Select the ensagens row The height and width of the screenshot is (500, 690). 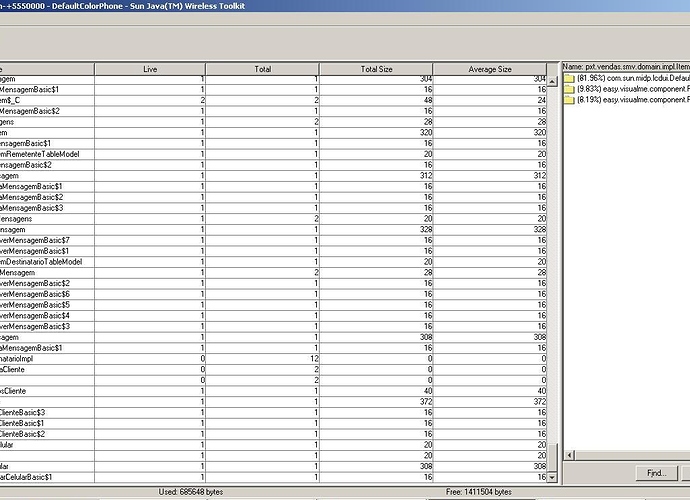pyautogui.click(x=273, y=219)
